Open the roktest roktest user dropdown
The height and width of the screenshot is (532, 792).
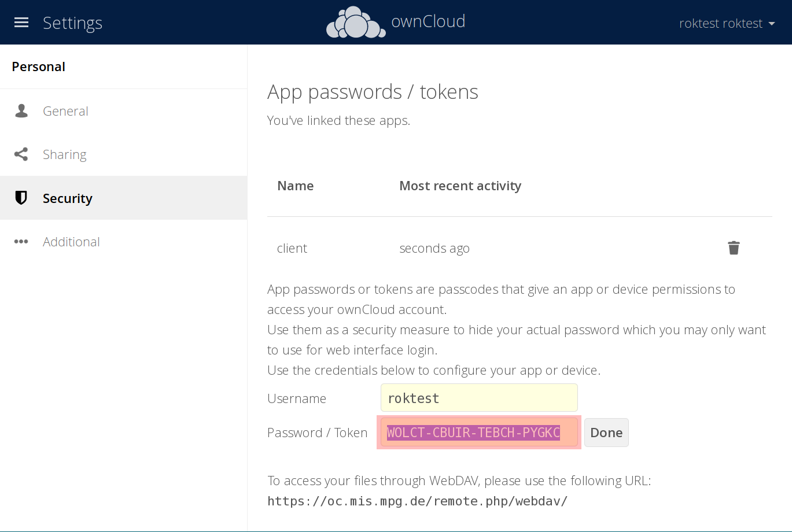(x=727, y=23)
